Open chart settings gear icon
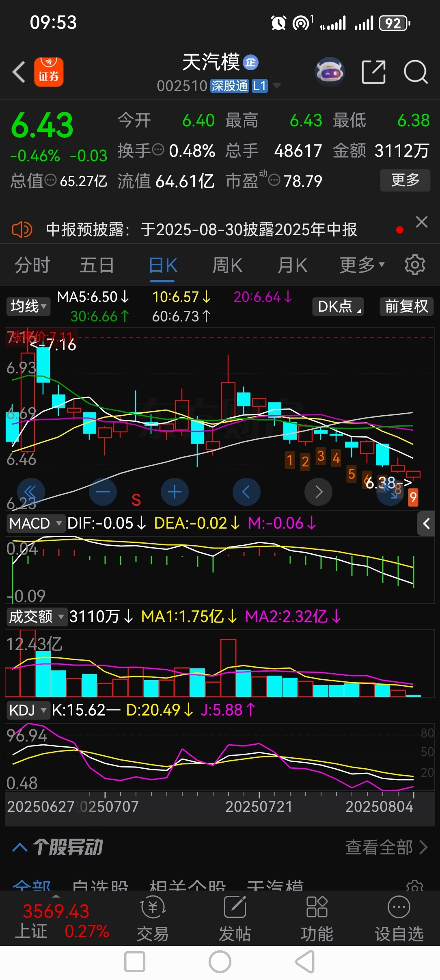The width and height of the screenshot is (440, 980). pos(415,265)
